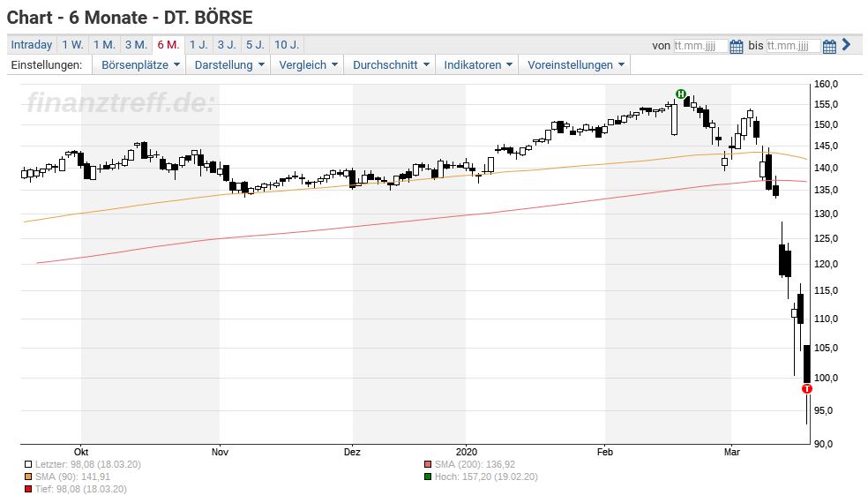Screen dimensions: 868x503
Task: Click the 'SMA (90): 141,91' legend text
Action: (72, 477)
